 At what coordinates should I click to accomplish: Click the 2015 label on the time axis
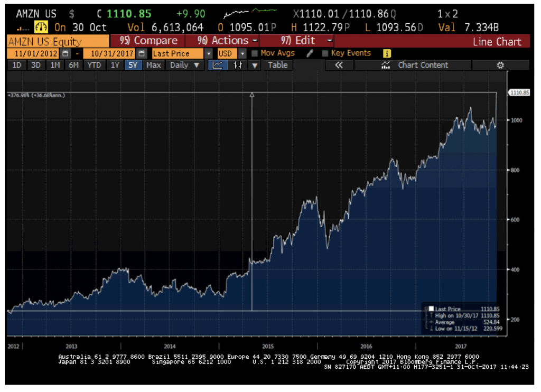tap(268, 346)
